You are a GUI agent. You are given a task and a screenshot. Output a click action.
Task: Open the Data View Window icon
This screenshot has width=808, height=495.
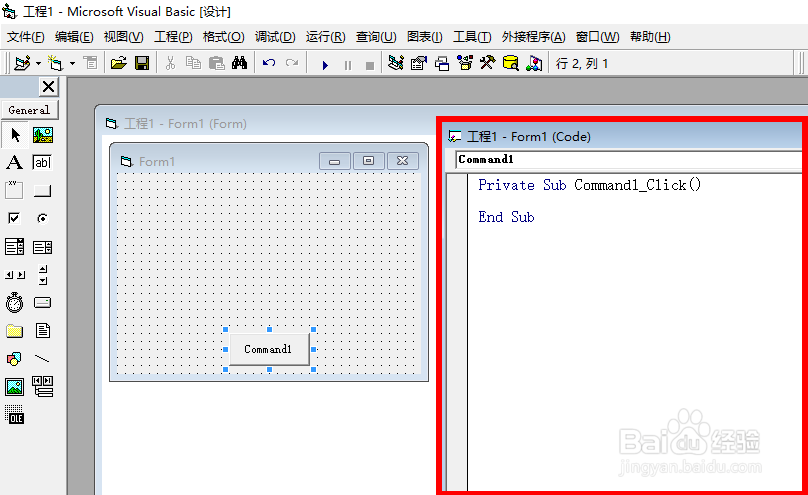pyautogui.click(x=511, y=63)
